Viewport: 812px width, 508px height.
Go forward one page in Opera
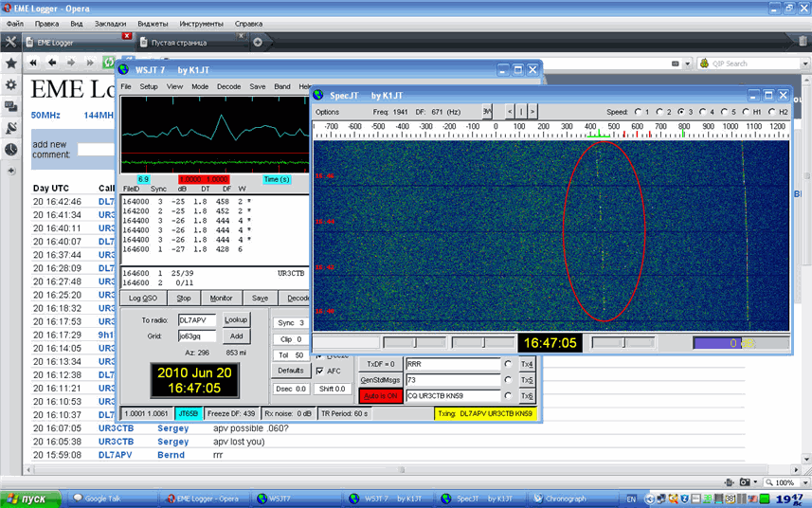point(71,63)
